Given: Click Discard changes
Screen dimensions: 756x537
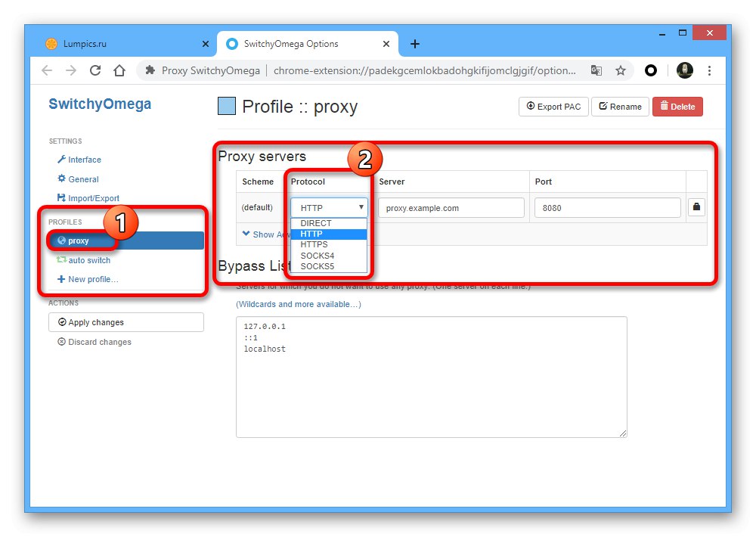Looking at the screenshot, I should point(94,342).
